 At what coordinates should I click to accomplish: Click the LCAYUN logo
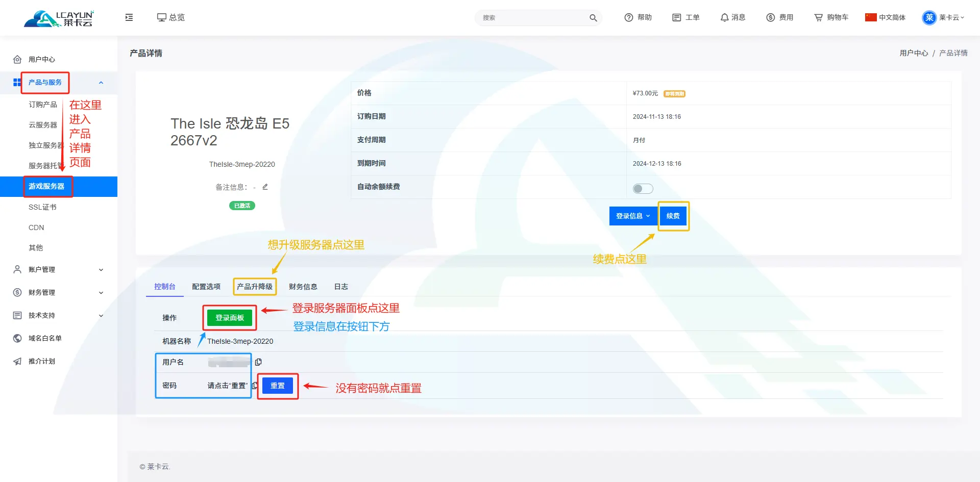(59, 18)
